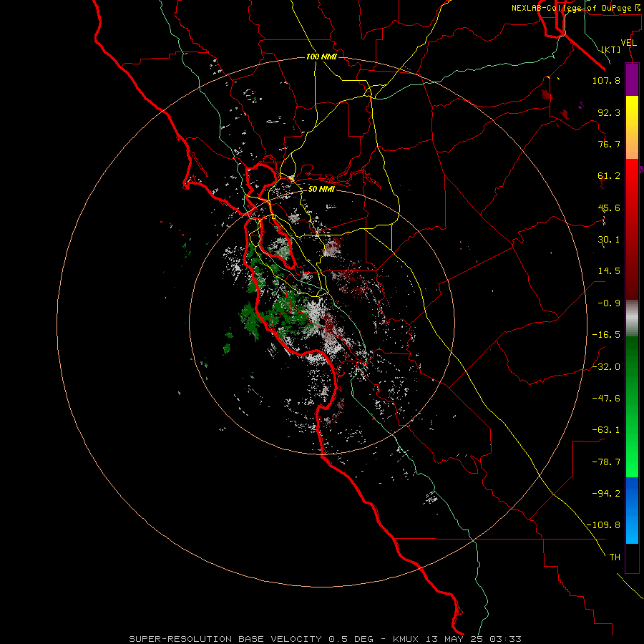This screenshot has width=644, height=644.
Task: Click the 45.6 velocity legend value
Action: (609, 208)
